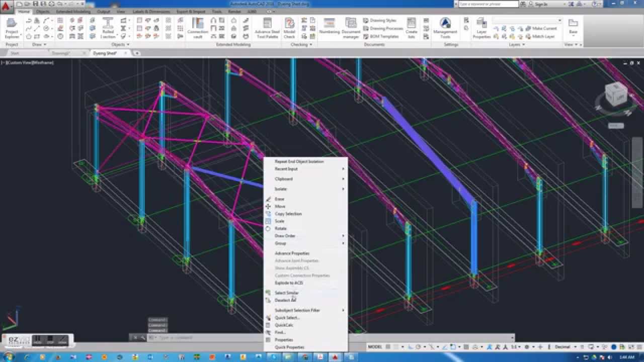The image size is (644, 362).
Task: Switch to the Labels & Dimensions tab
Action: [x=151, y=11]
